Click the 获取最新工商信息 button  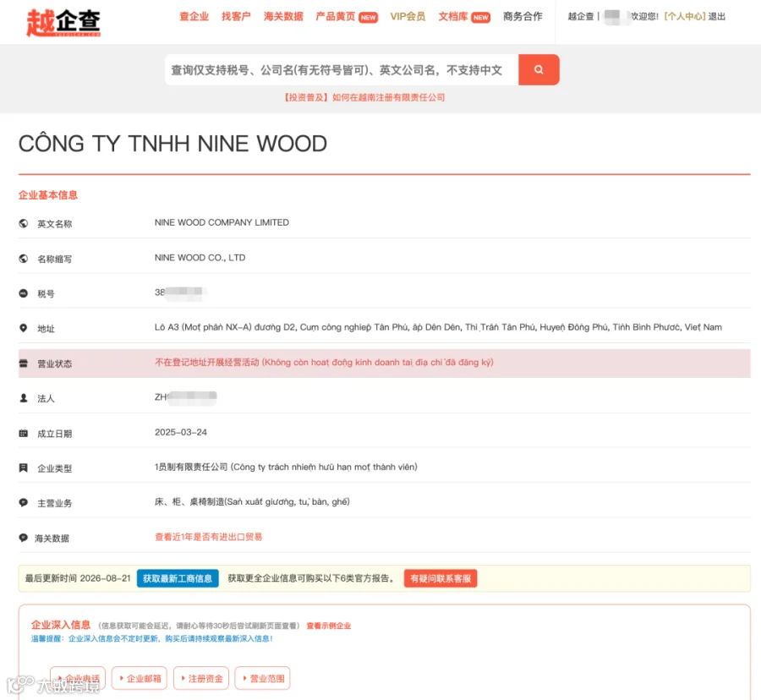point(178,578)
